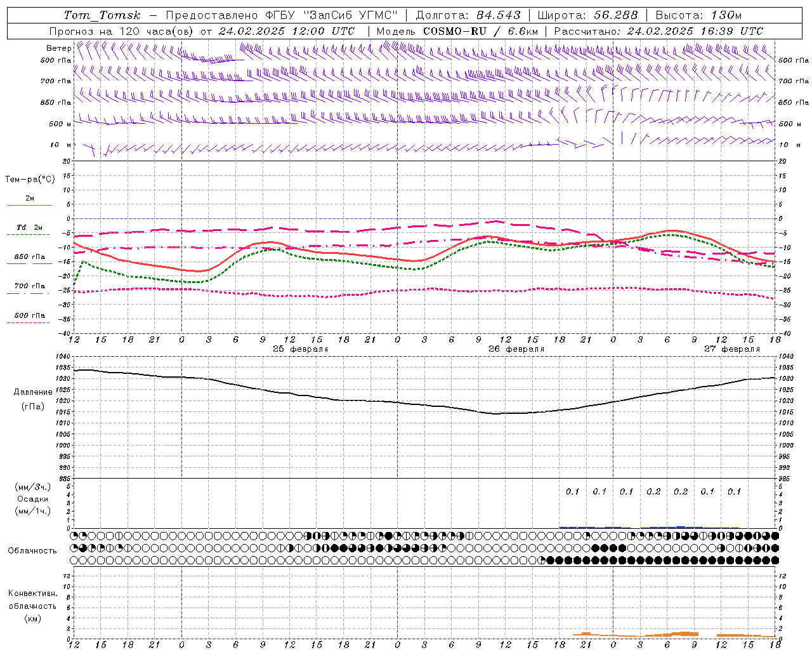812x650 pixels.
Task: Select the 25 февраля date label
Action: tap(301, 349)
